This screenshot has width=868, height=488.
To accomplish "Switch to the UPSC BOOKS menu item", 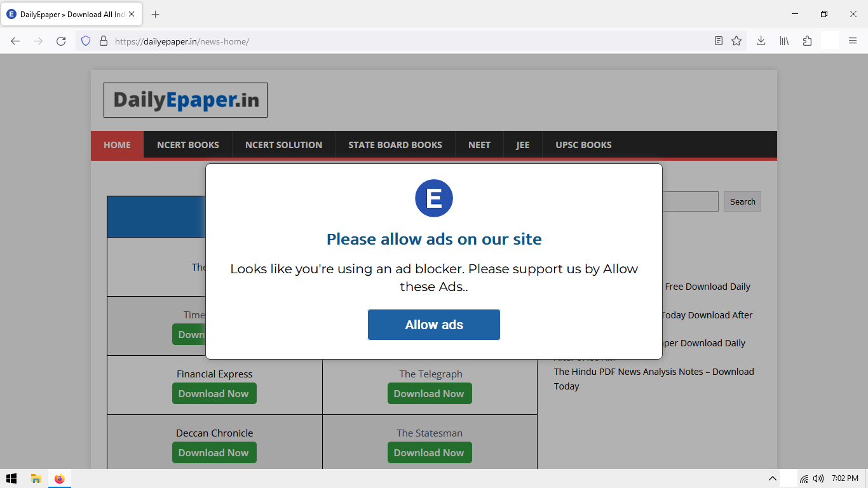I will click(583, 144).
